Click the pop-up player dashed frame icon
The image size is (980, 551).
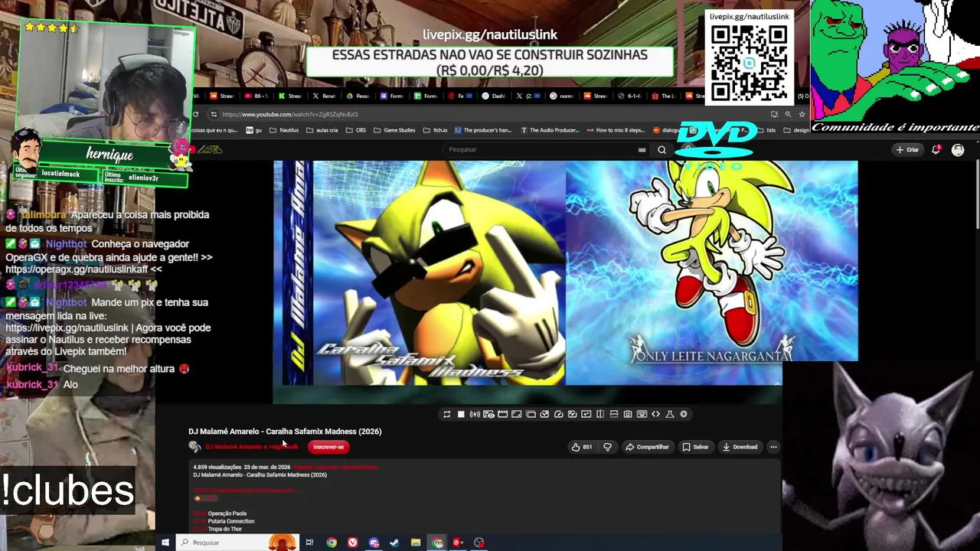click(x=531, y=414)
